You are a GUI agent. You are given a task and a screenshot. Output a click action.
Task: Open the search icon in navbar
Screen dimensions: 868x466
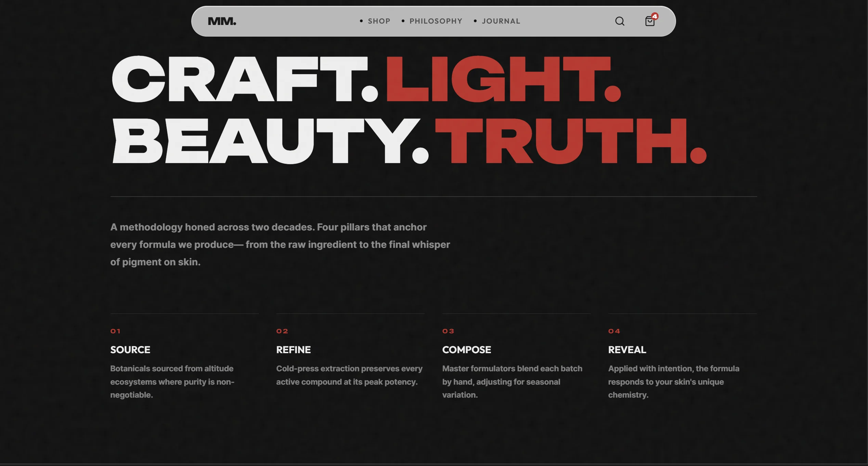pos(620,21)
